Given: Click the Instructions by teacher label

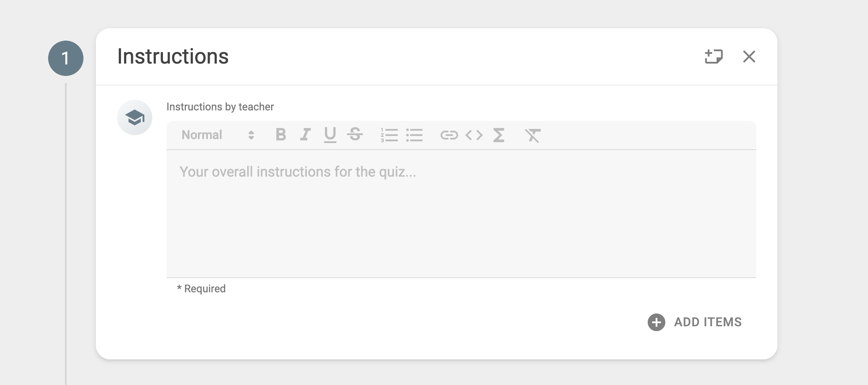Looking at the screenshot, I should click(220, 107).
